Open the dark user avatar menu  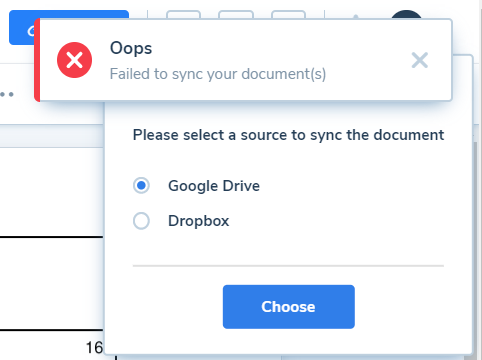pos(406,14)
